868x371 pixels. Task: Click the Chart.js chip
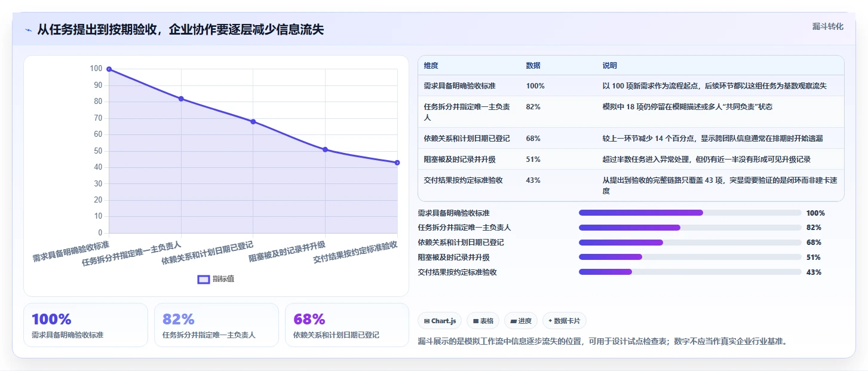coord(440,321)
